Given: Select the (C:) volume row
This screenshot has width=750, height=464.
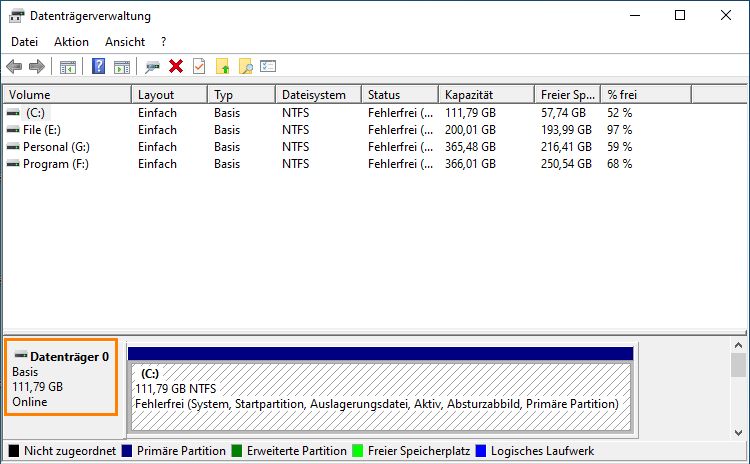Looking at the screenshot, I should (348, 113).
